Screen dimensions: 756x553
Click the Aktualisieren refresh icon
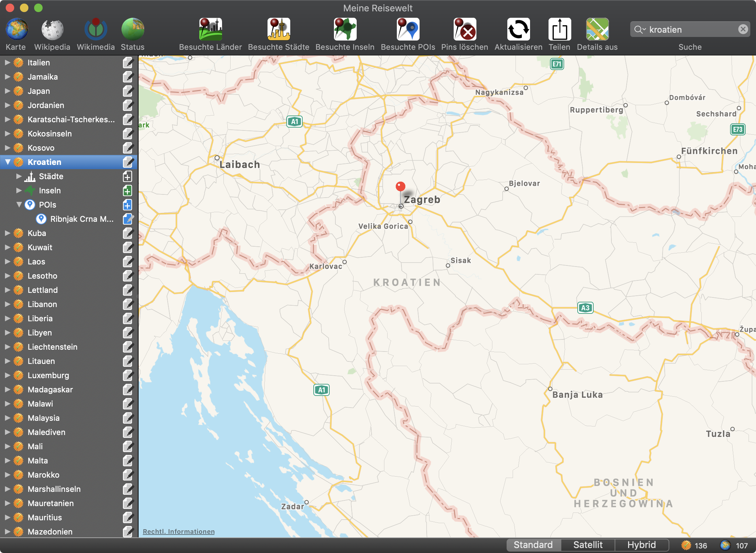pos(518,29)
